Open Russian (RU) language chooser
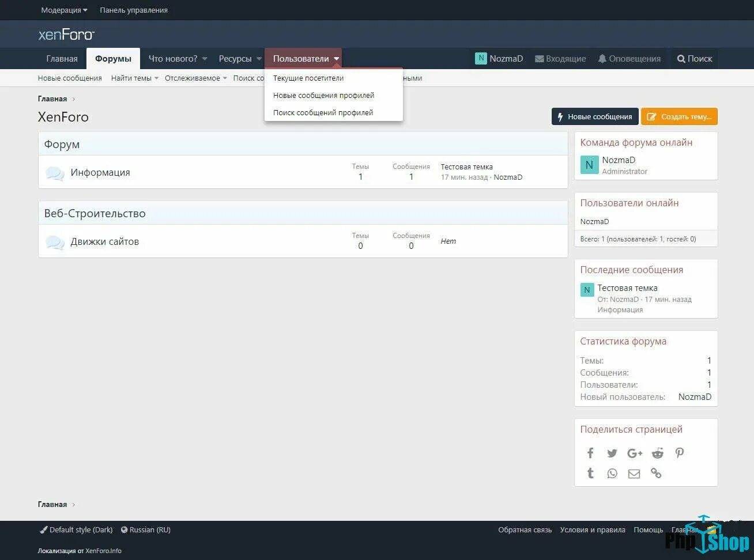This screenshot has height=560, width=754. click(146, 529)
